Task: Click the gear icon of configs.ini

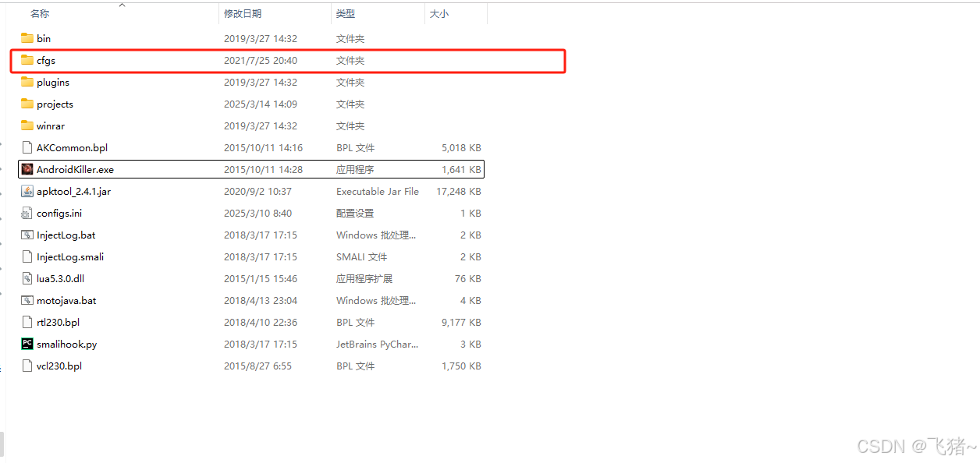Action: point(26,213)
